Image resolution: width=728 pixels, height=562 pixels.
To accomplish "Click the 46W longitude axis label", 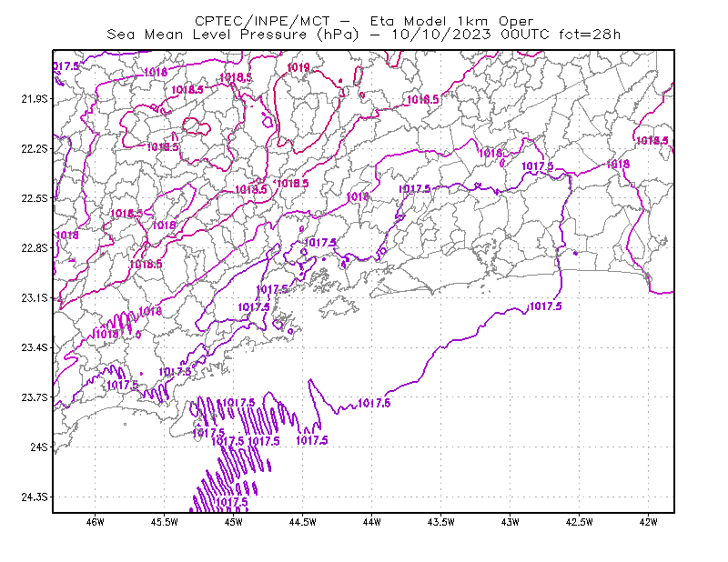I will [96, 522].
